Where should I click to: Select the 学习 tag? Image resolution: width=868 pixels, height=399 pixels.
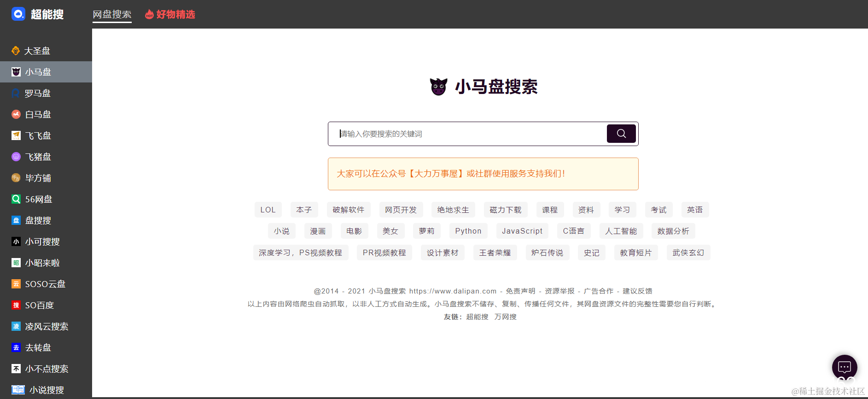[623, 210]
